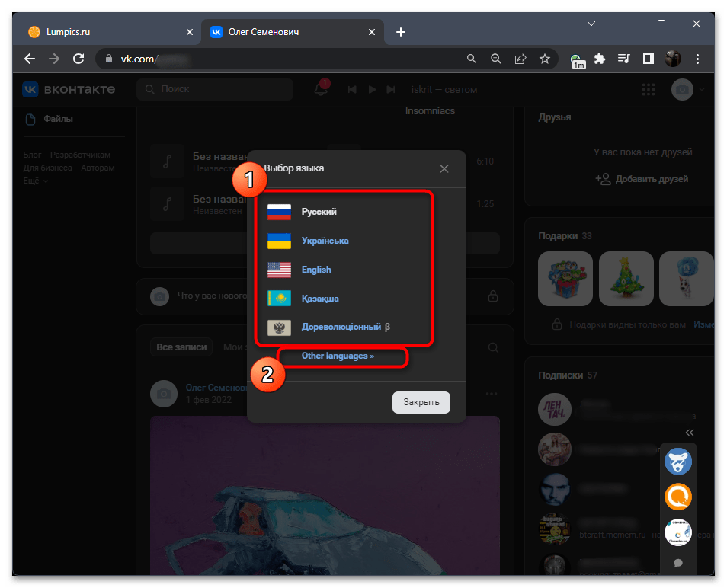Open tab search chevron

pyautogui.click(x=591, y=24)
